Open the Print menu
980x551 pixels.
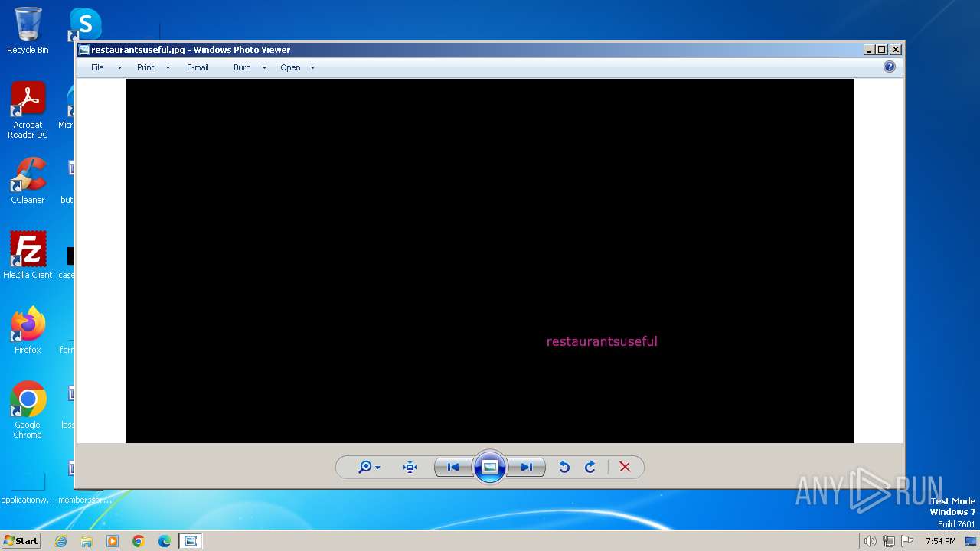(x=145, y=67)
